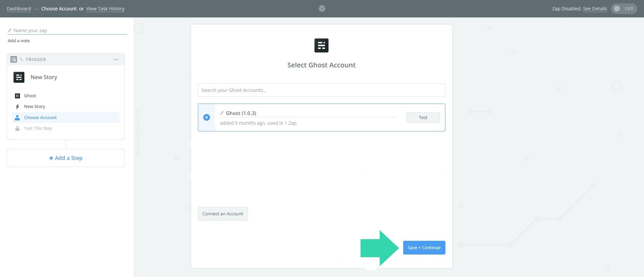Click the pencil icon beside Ghost (1.0.3)

click(x=222, y=113)
